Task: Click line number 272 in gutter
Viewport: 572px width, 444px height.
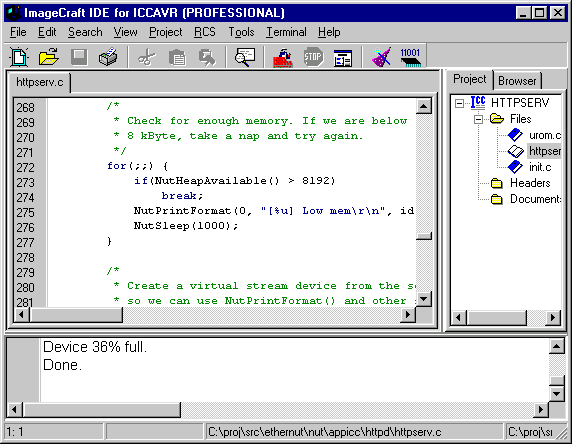Action: click(26, 167)
